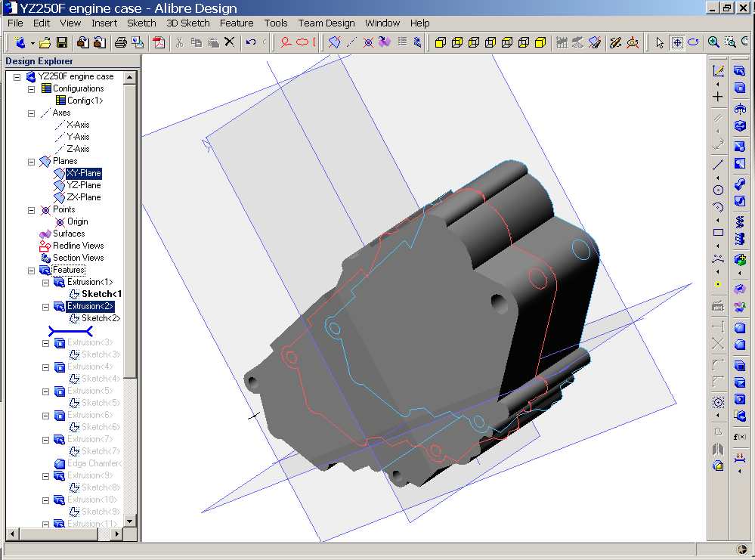Viewport: 755px width, 560px height.
Task: Click the blue rollback bar below Sketch<2>
Action: (70, 331)
